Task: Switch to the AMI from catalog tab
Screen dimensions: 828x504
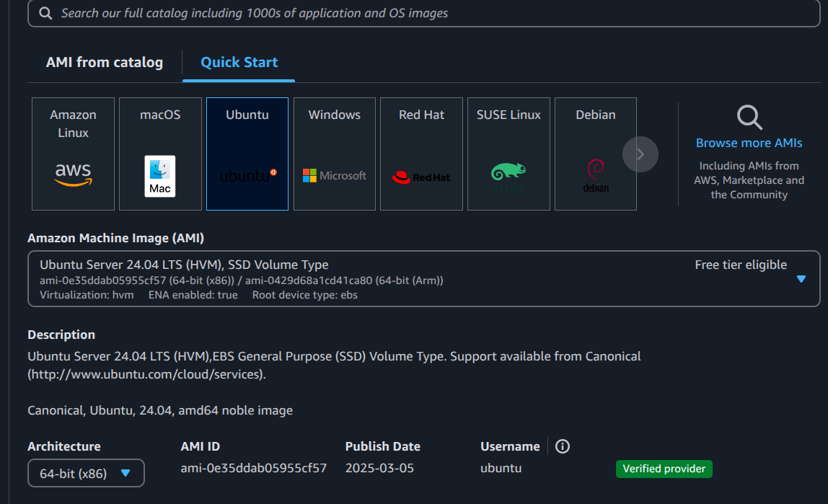Action: tap(105, 62)
